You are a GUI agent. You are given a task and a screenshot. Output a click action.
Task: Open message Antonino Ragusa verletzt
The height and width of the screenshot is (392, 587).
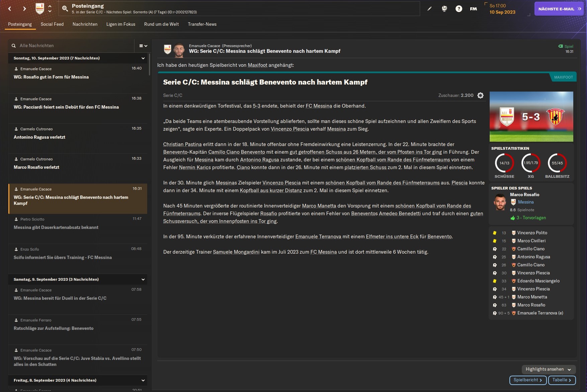click(78, 139)
